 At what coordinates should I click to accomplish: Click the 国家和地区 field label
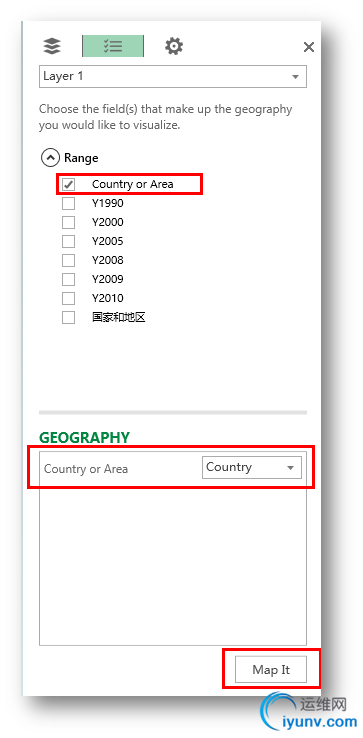click(x=119, y=317)
